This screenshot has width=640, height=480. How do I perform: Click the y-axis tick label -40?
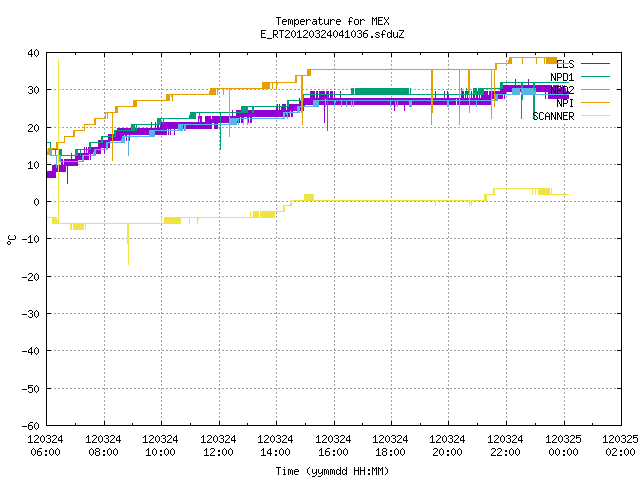click(x=30, y=351)
